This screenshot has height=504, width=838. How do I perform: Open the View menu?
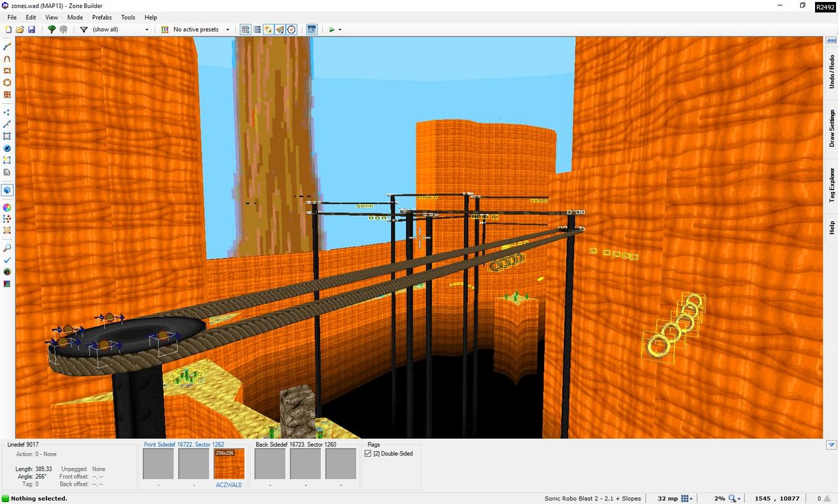click(51, 17)
